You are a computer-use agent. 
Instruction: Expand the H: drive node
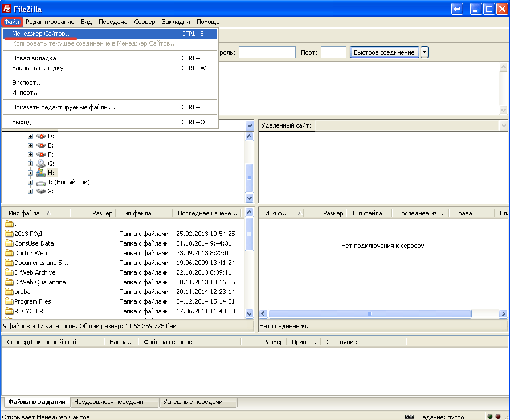click(30, 173)
